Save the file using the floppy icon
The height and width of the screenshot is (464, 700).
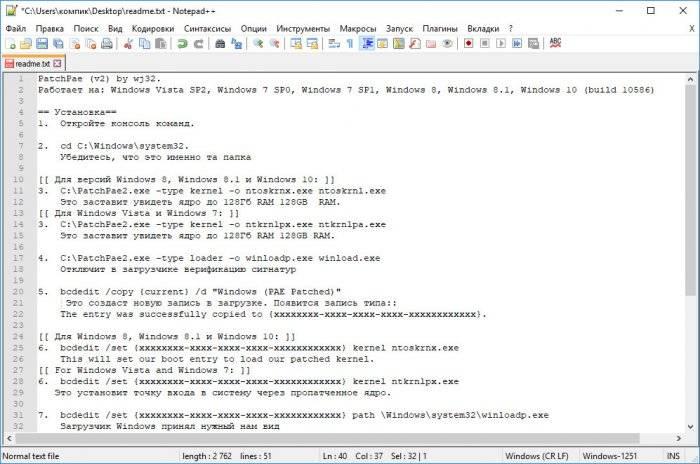coord(42,43)
